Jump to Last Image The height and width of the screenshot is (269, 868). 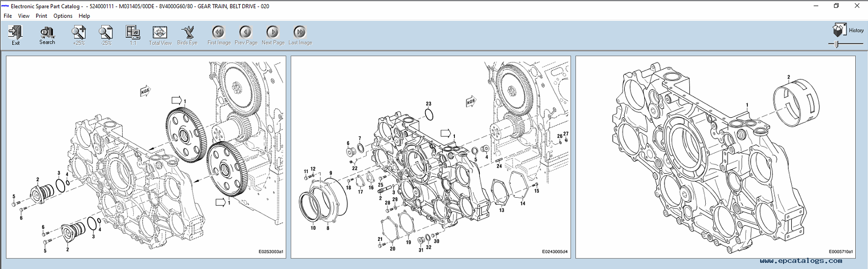(300, 34)
